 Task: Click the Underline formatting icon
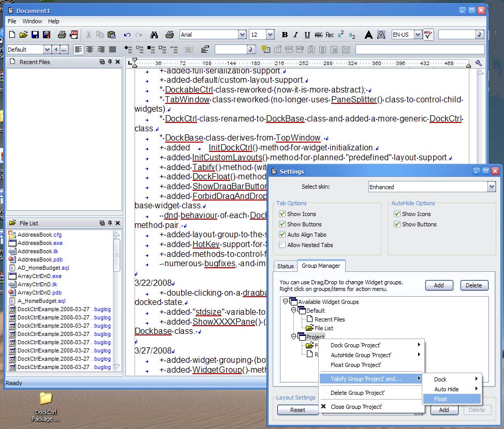coord(307,35)
